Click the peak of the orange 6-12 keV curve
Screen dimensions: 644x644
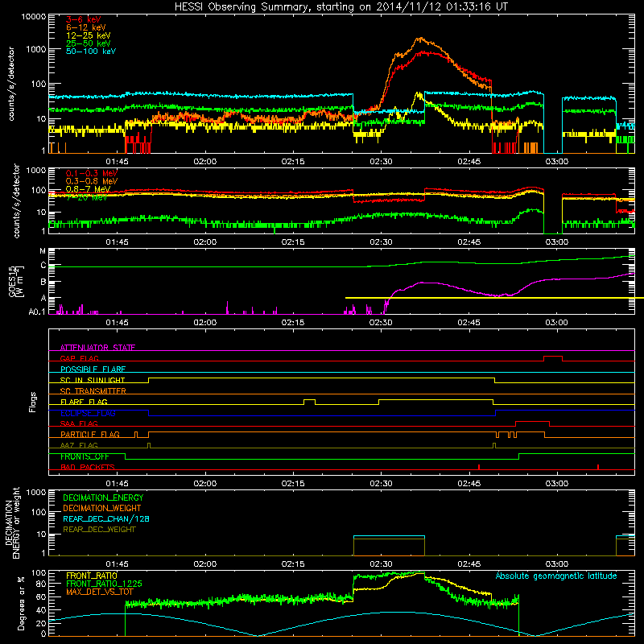tap(420, 39)
